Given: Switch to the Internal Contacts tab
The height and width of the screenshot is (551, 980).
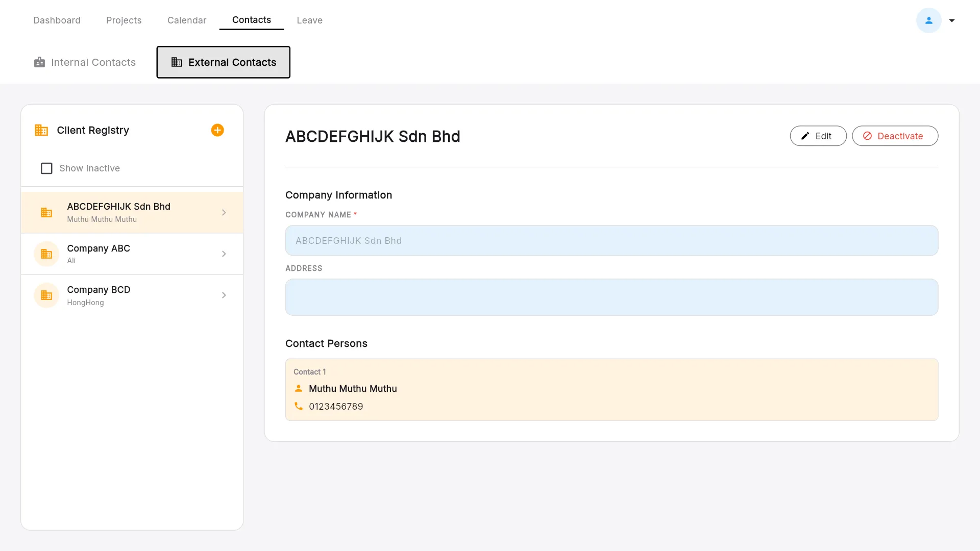Looking at the screenshot, I should click(85, 62).
